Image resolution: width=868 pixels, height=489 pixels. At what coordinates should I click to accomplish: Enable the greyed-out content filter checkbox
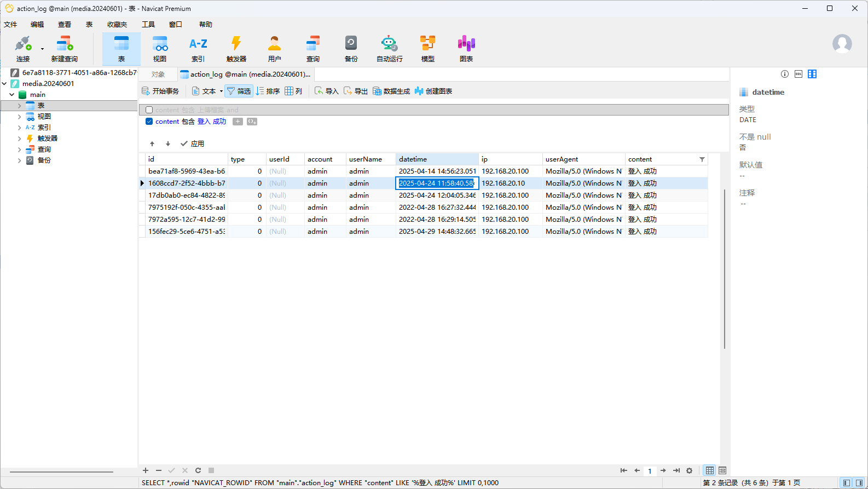pyautogui.click(x=149, y=110)
